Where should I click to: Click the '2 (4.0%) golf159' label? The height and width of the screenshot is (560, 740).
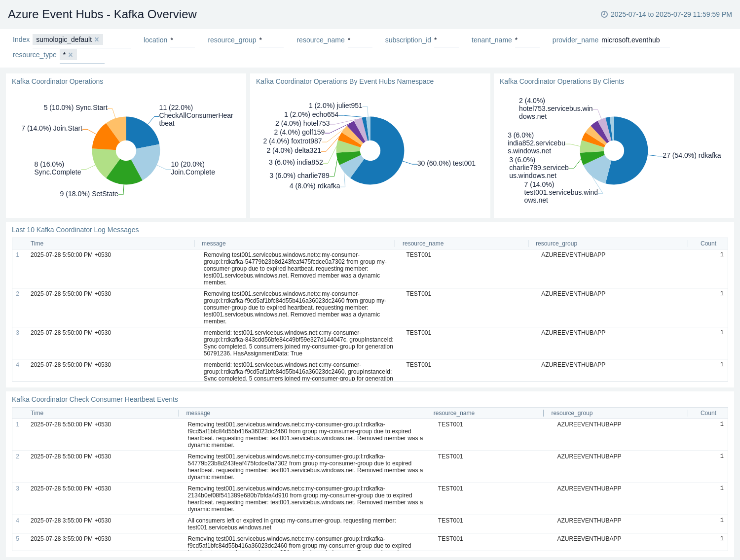299,132
